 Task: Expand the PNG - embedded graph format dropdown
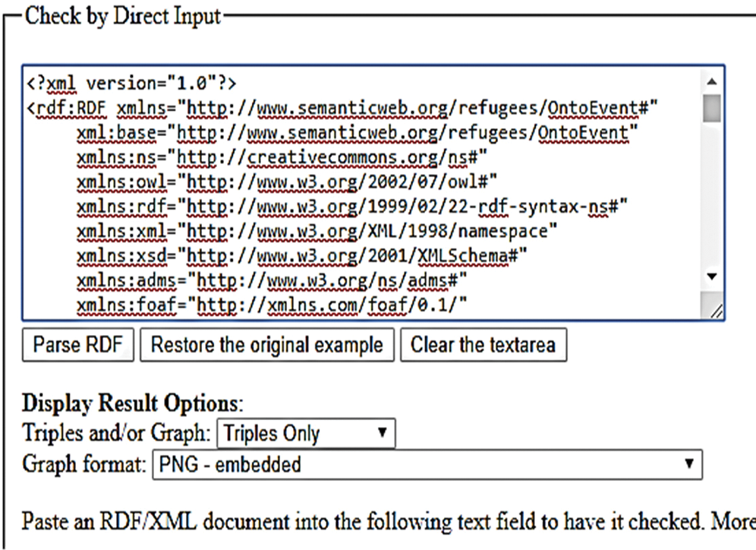coord(427,463)
